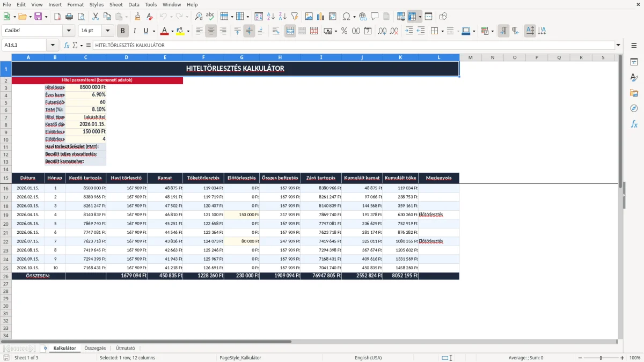Open the Sheet menu
Image resolution: width=644 pixels, height=362 pixels.
click(116, 4)
